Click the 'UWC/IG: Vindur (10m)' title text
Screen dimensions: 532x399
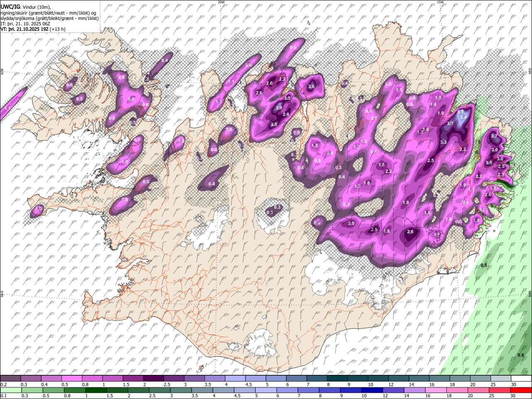(x=25, y=7)
